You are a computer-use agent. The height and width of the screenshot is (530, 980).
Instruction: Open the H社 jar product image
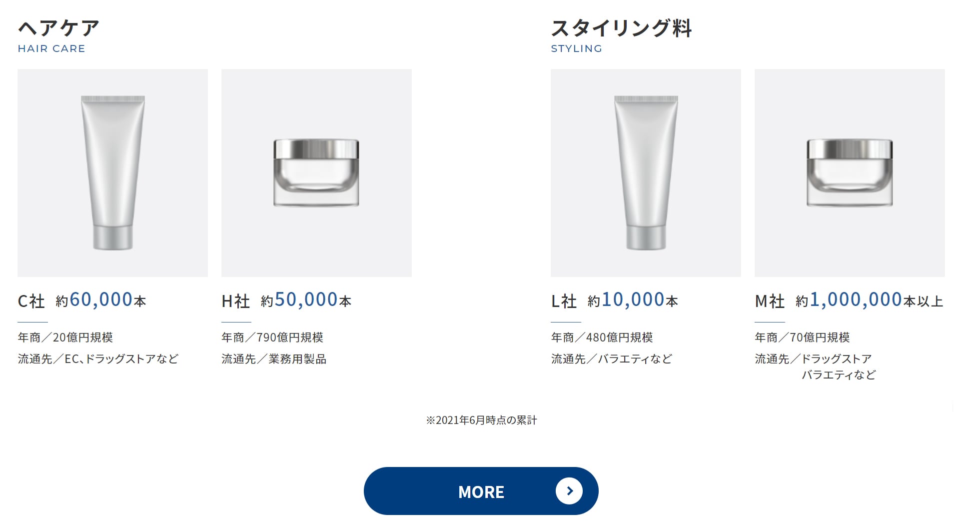(x=316, y=173)
